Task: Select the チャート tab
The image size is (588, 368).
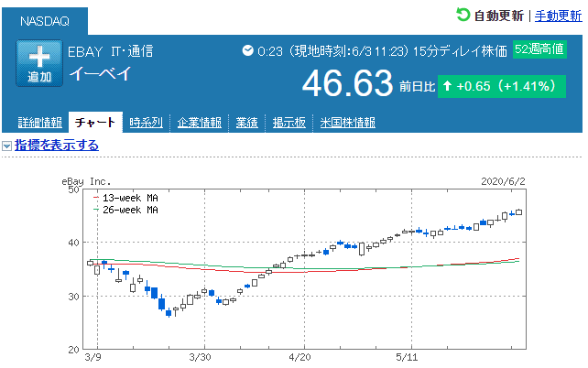Action: click(x=95, y=122)
